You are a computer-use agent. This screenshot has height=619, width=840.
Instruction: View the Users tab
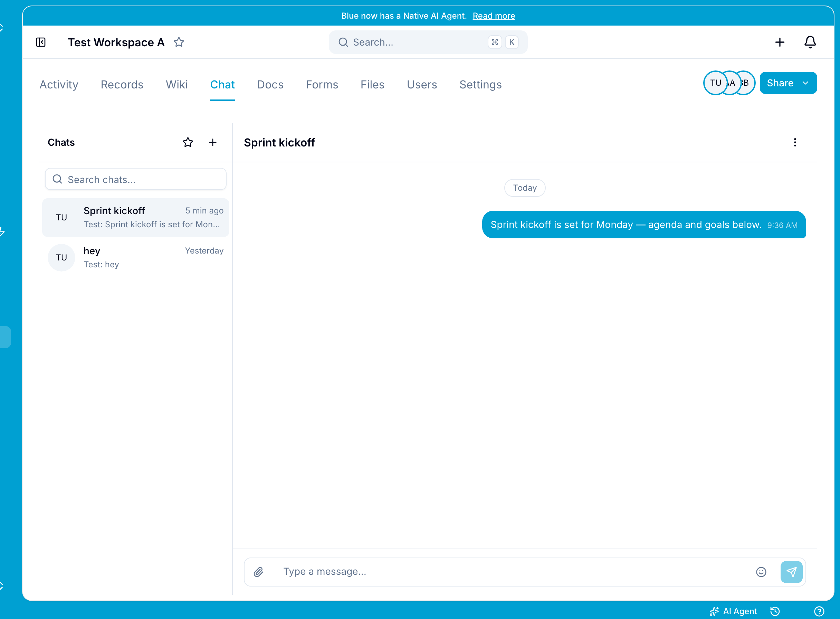tap(422, 85)
